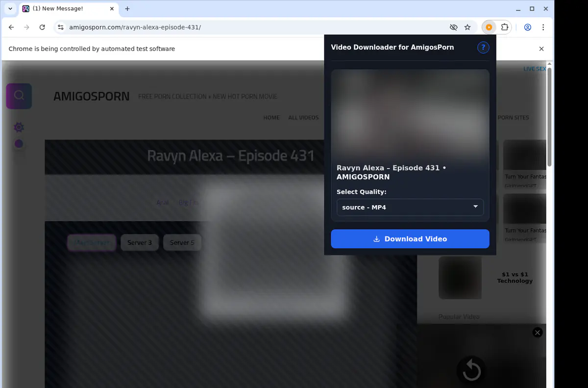Viewport: 588px width, 388px height.
Task: Click the purple circle icon under gear
Action: point(19,144)
